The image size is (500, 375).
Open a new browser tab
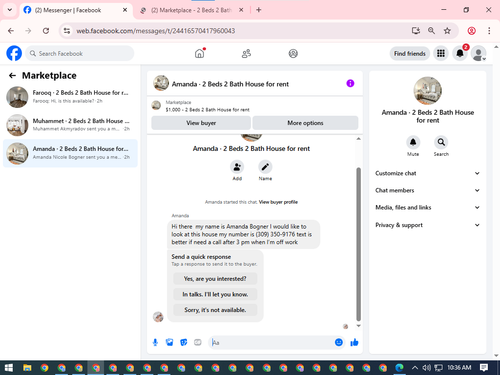(x=259, y=10)
